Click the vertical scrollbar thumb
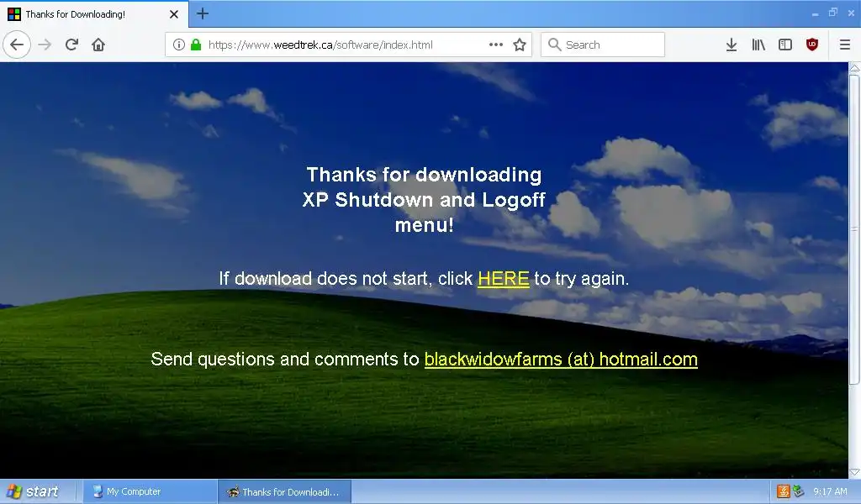Screen dimensions: 861x504 [x=854, y=229]
